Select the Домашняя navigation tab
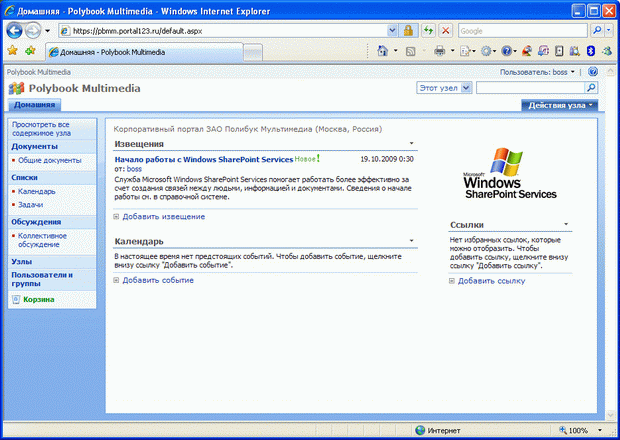Screen dimensions: 620x440 [34, 105]
